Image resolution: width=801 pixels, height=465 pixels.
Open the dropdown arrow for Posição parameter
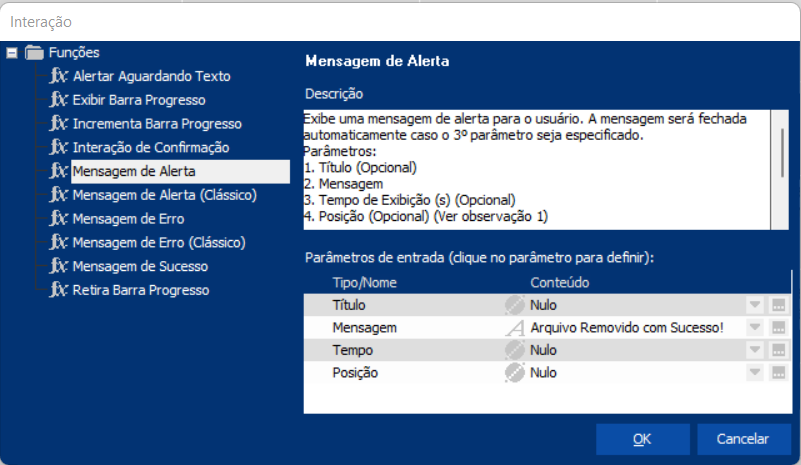pos(755,373)
